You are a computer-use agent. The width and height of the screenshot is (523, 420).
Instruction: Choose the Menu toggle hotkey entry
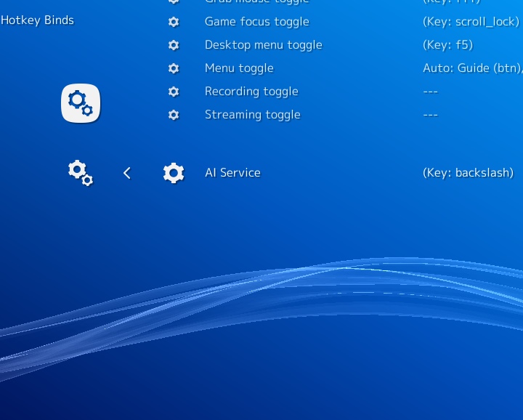point(239,68)
